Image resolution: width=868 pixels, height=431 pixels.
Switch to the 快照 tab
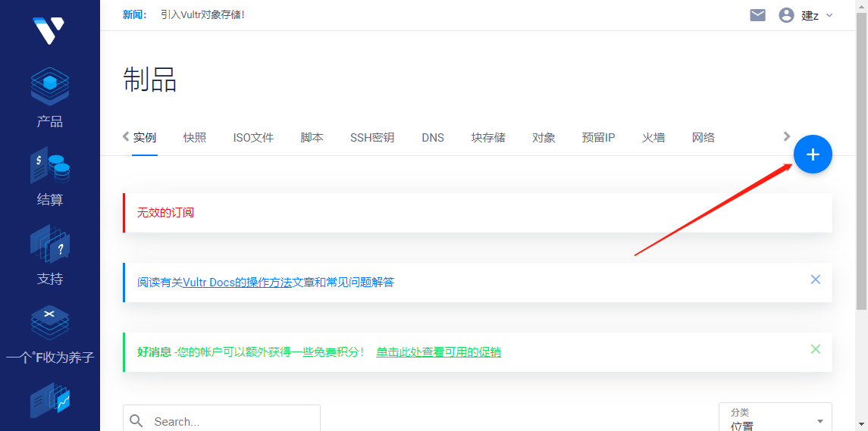[x=194, y=138]
